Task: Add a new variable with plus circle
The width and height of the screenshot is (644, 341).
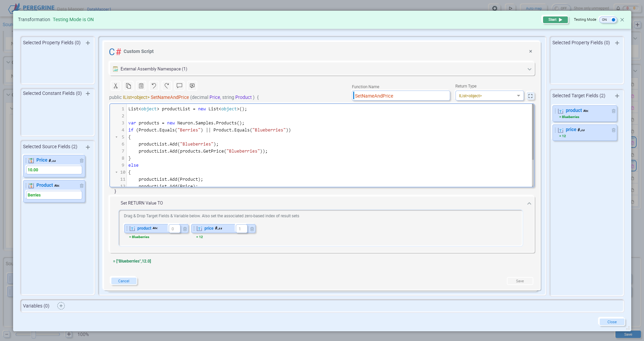Action: pyautogui.click(x=61, y=306)
